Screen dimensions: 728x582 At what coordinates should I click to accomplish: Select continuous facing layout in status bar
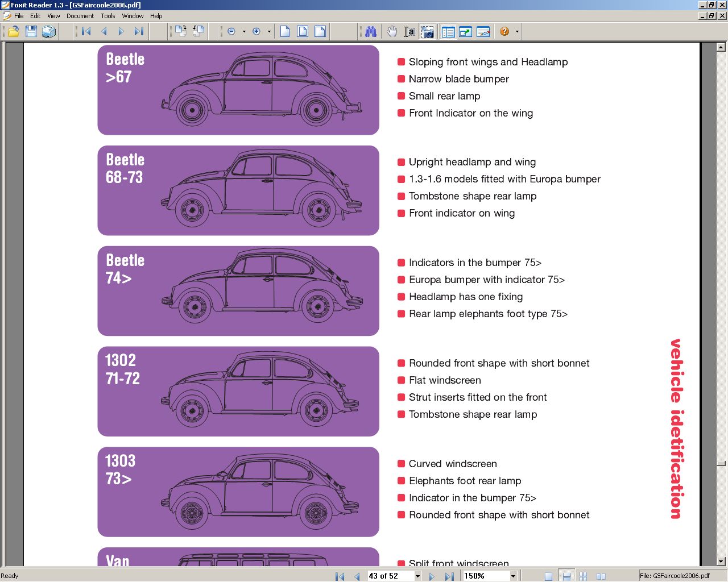(583, 576)
